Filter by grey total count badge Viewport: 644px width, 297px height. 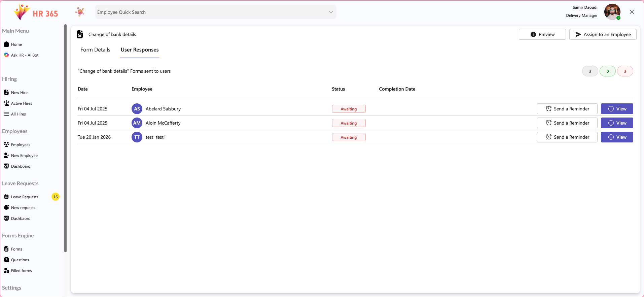point(590,71)
